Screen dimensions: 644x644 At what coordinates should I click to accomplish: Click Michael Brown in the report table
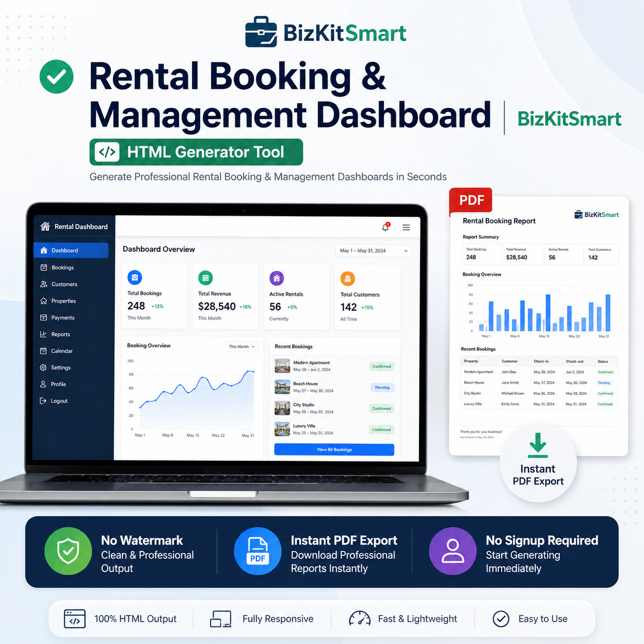click(513, 393)
